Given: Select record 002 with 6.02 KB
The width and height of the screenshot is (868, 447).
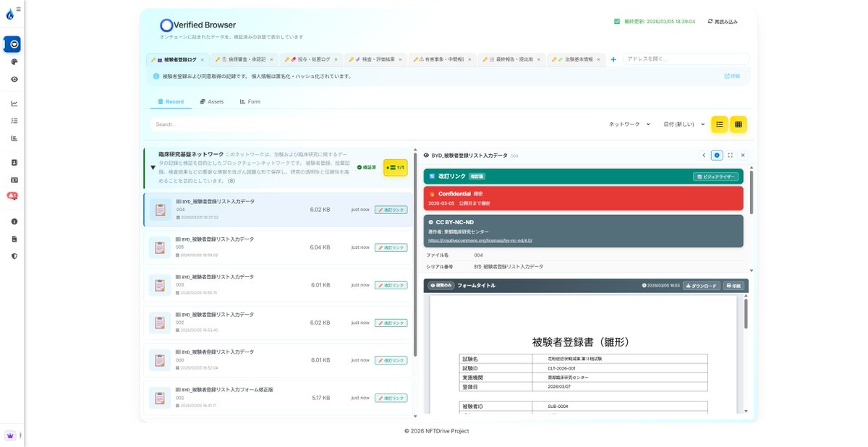Looking at the screenshot, I should pos(278,323).
